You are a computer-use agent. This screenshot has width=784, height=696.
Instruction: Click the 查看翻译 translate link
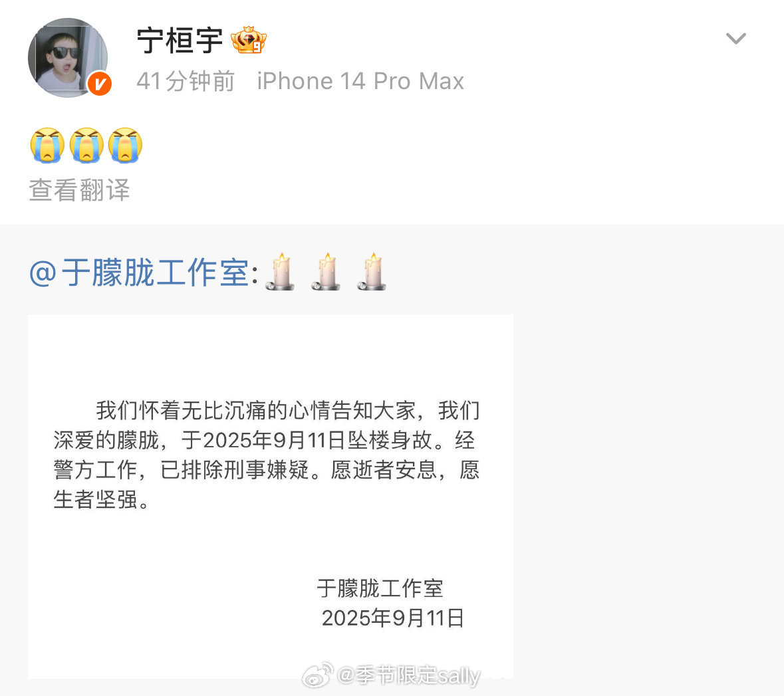[x=80, y=190]
